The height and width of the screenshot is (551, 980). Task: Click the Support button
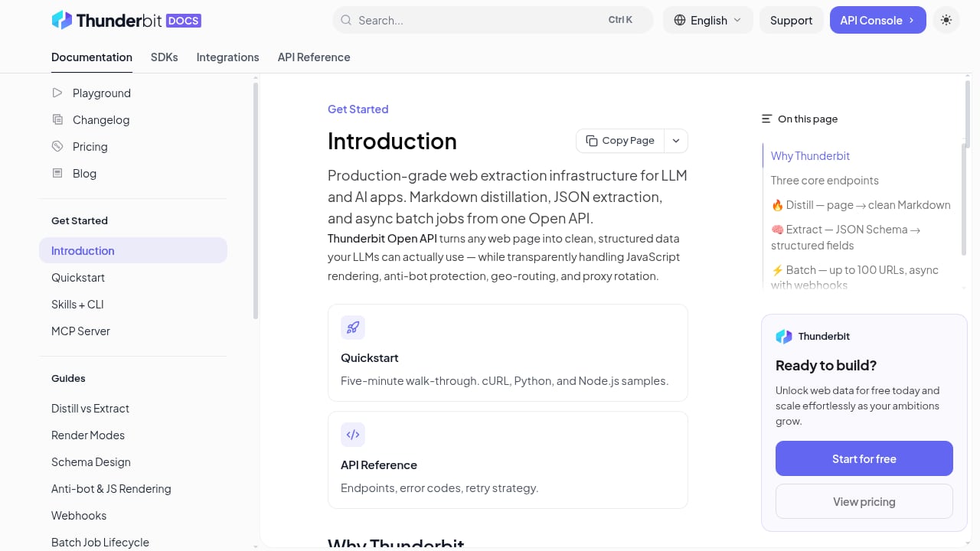point(791,20)
